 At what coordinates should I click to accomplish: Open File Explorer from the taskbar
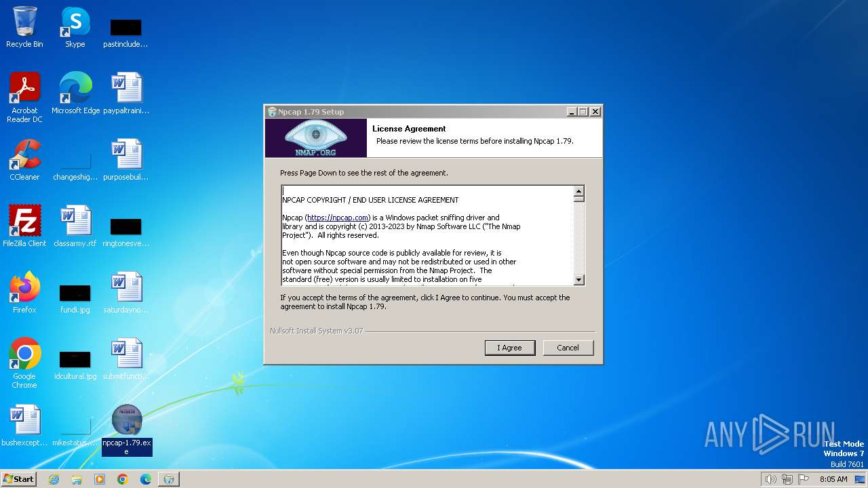(77, 479)
